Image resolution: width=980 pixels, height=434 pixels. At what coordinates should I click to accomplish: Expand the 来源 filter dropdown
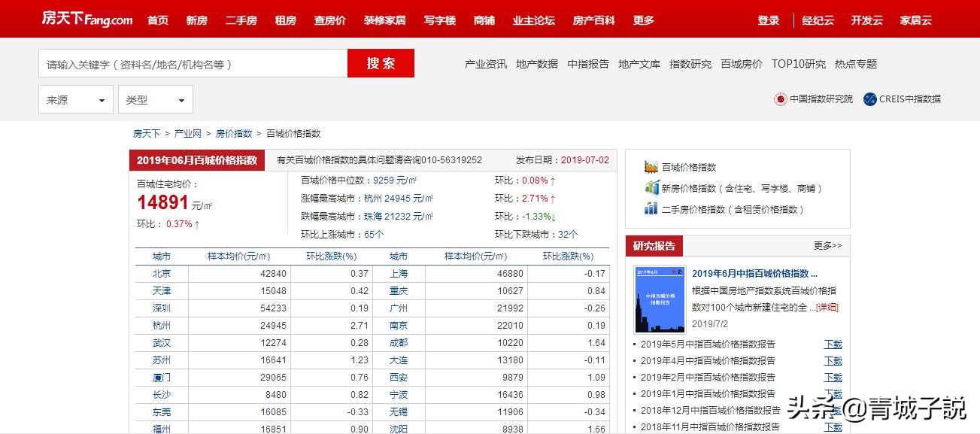[x=75, y=99]
